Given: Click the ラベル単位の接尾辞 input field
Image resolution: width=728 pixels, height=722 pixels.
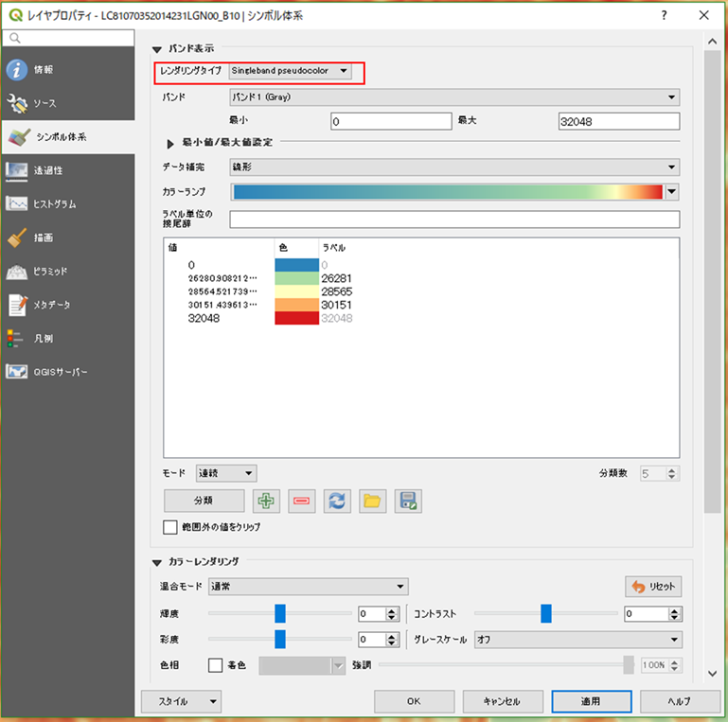Looking at the screenshot, I should point(454,220).
